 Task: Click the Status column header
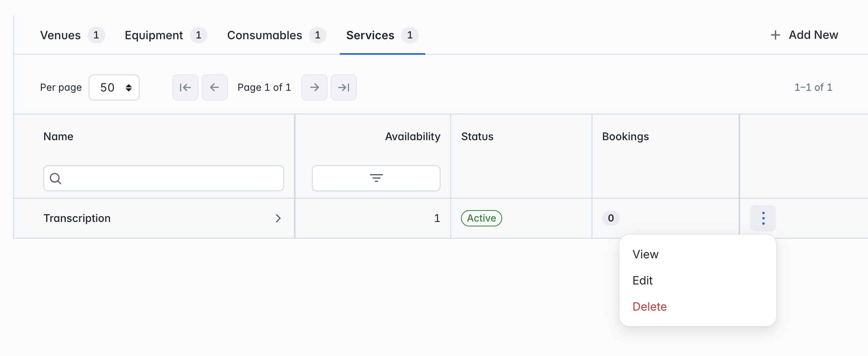[477, 137]
